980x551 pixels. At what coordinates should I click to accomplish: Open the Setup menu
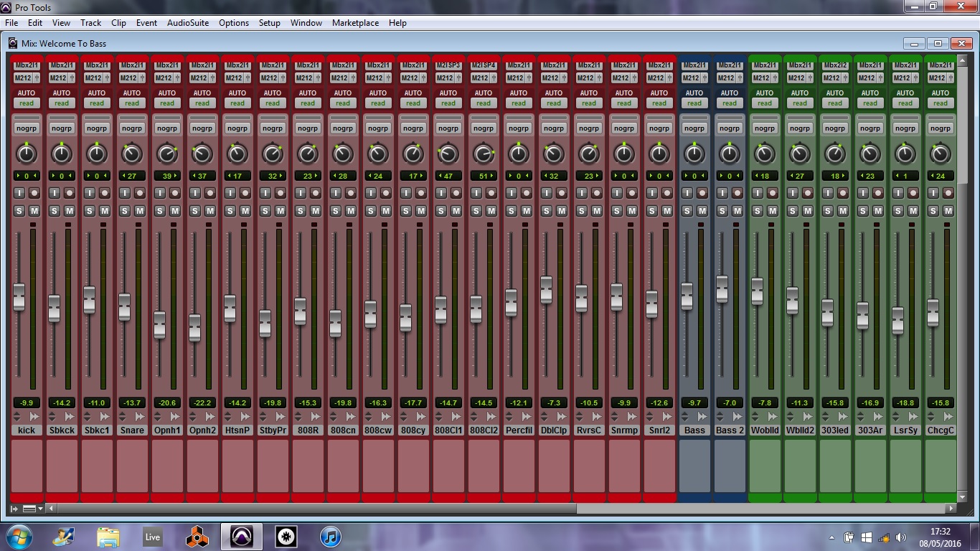[x=269, y=23]
